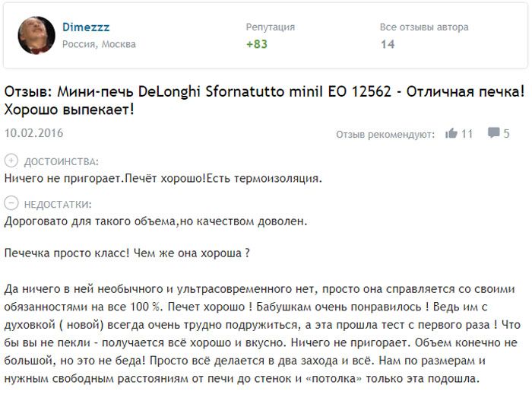Click the author's review count 14
The width and height of the screenshot is (532, 401).
click(x=388, y=44)
